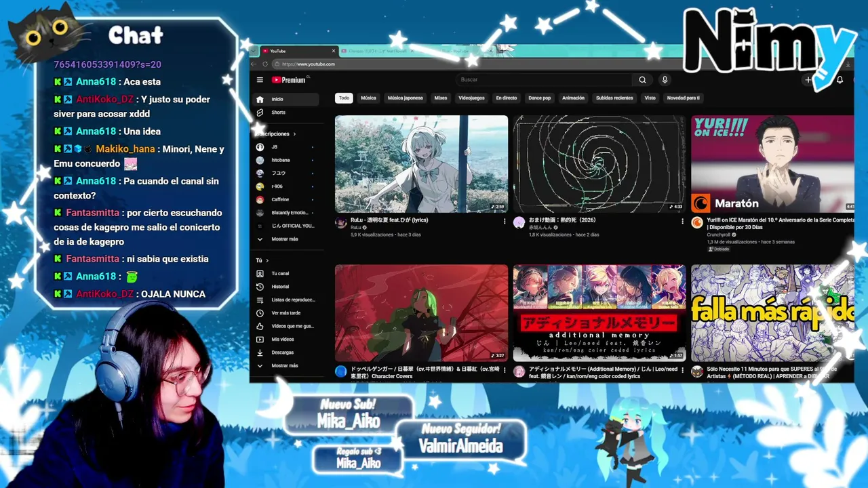Open Tu canal in the sidebar
Image resolution: width=868 pixels, height=488 pixels.
(x=286, y=274)
